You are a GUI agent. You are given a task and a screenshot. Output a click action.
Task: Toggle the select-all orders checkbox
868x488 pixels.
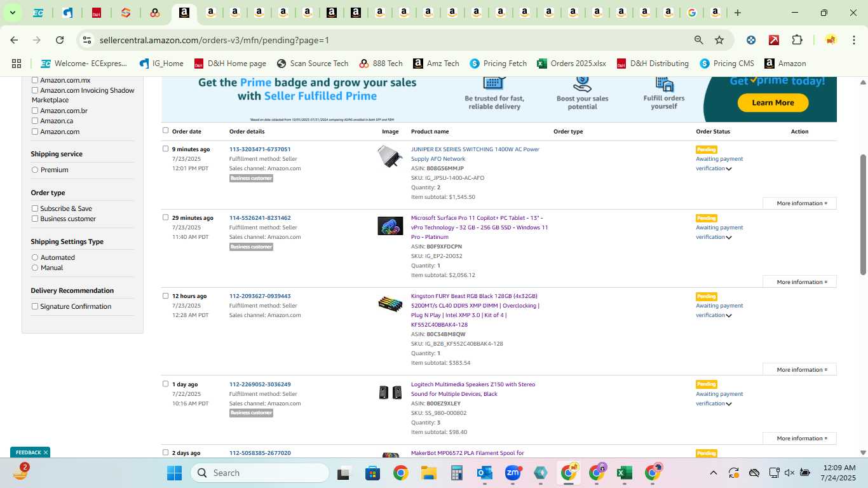pyautogui.click(x=166, y=130)
